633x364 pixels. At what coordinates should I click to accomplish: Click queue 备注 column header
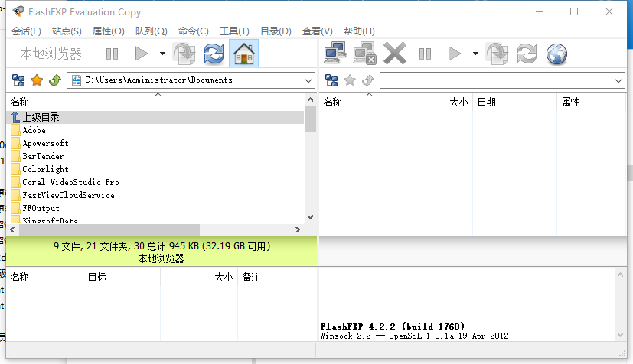pos(276,277)
